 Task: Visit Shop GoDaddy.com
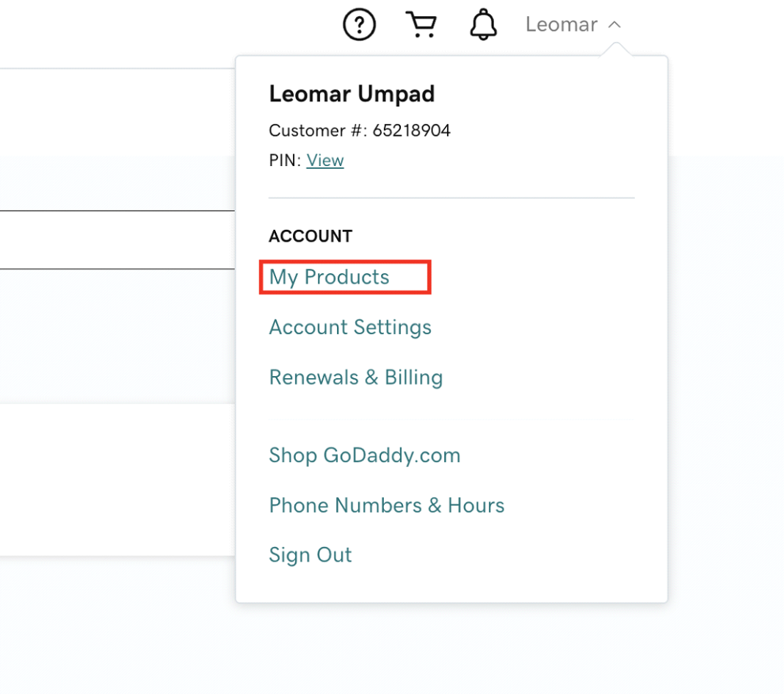click(x=365, y=455)
